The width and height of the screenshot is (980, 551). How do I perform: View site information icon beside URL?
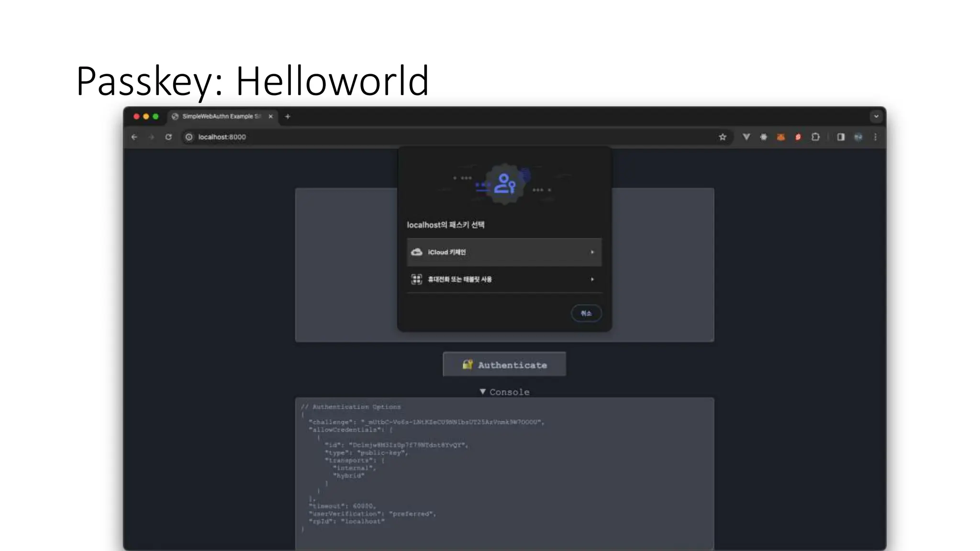tap(189, 137)
